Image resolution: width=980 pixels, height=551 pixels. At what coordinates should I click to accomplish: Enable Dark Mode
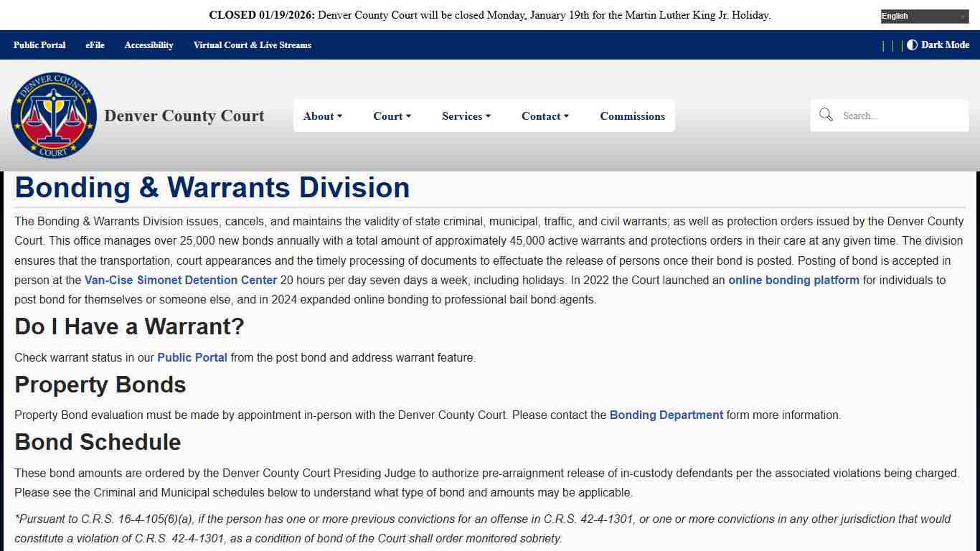[x=938, y=44]
